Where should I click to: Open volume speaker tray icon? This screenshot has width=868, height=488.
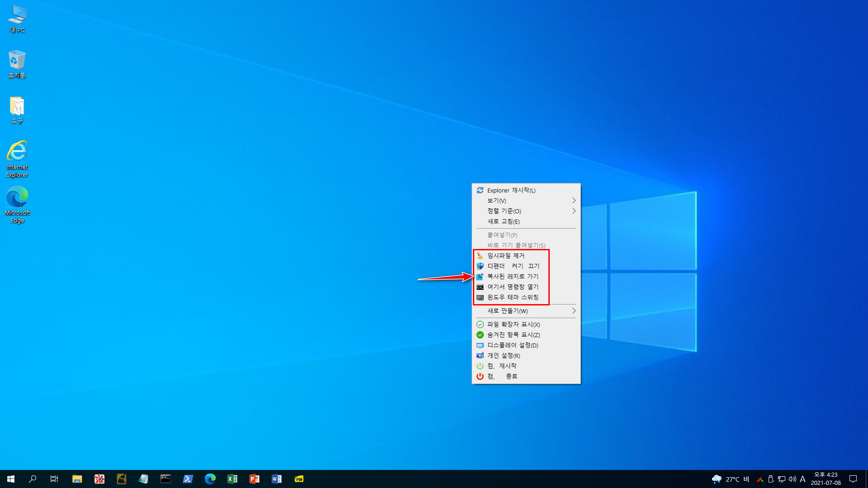pyautogui.click(x=792, y=479)
